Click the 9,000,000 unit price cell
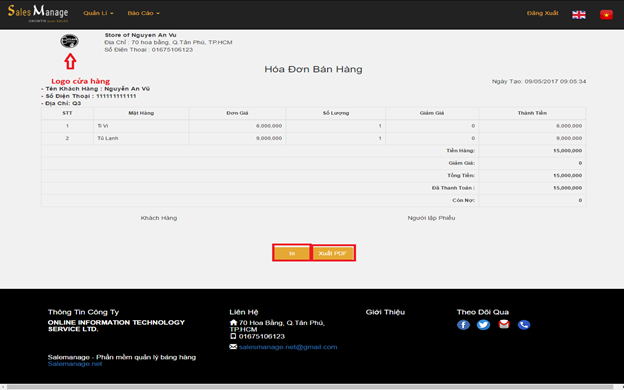 coord(237,138)
